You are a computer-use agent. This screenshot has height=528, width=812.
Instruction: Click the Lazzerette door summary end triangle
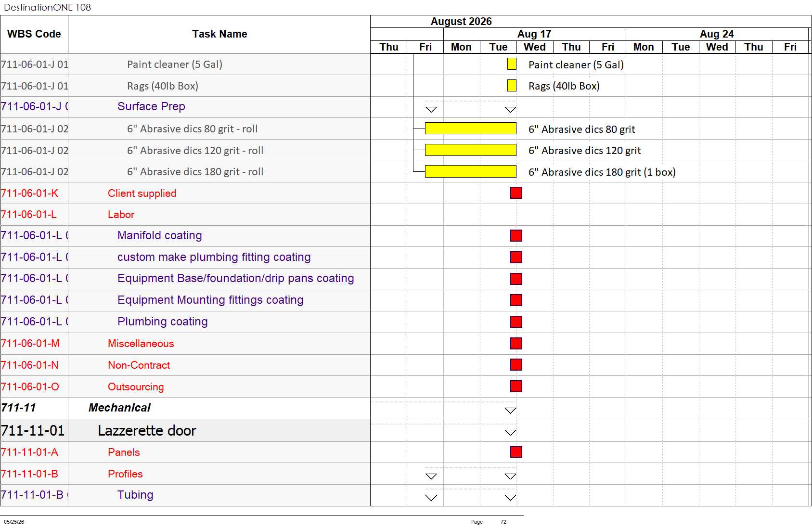[510, 432]
